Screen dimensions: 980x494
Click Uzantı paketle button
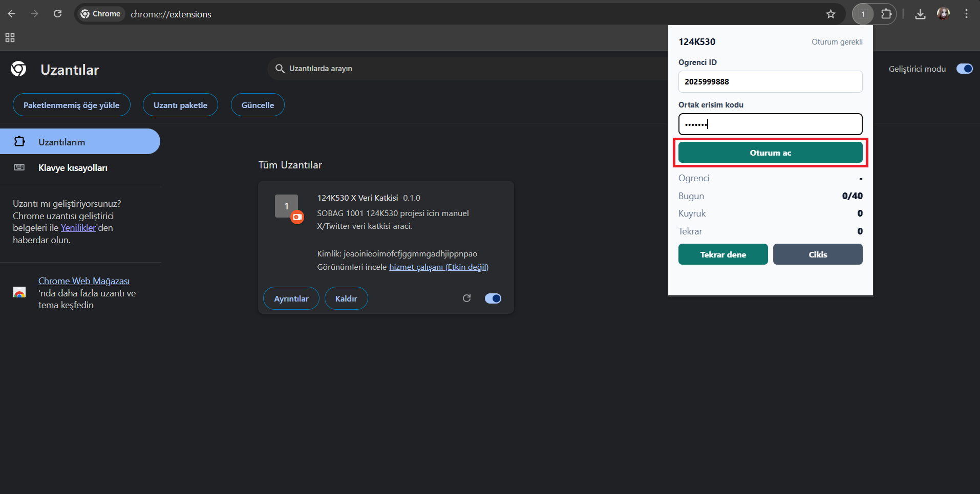[180, 105]
